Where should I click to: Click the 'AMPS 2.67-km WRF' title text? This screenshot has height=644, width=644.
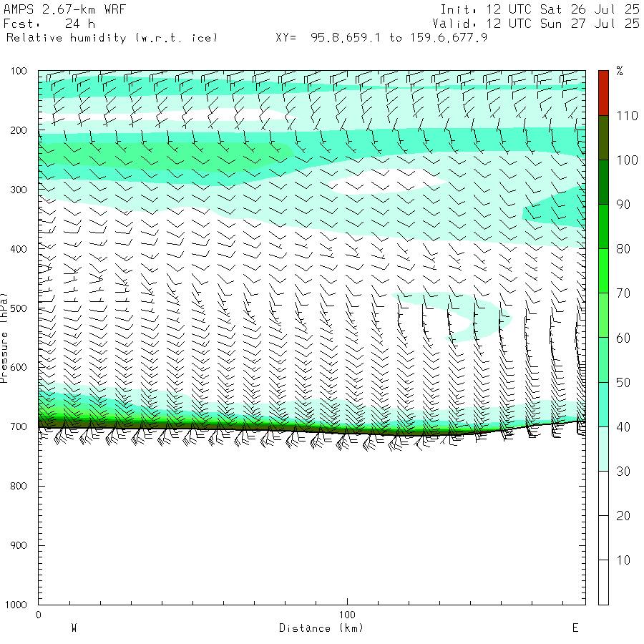(64, 9)
